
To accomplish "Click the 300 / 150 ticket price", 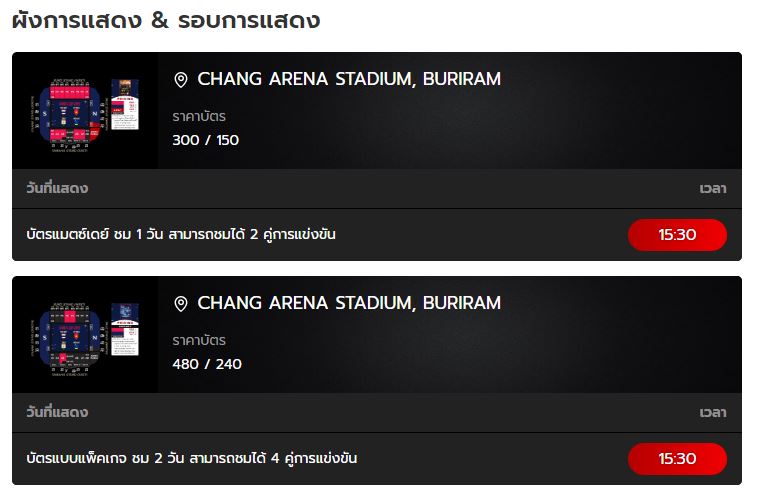I will 206,140.
